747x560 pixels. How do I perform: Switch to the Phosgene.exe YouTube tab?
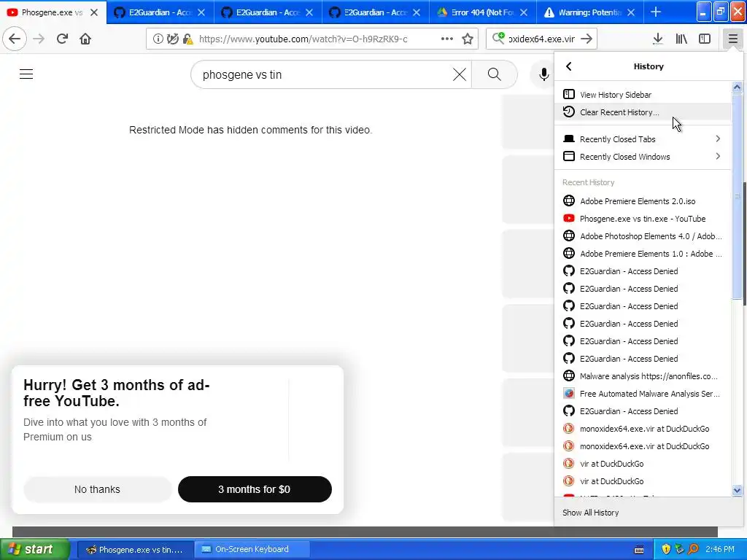pos(53,12)
